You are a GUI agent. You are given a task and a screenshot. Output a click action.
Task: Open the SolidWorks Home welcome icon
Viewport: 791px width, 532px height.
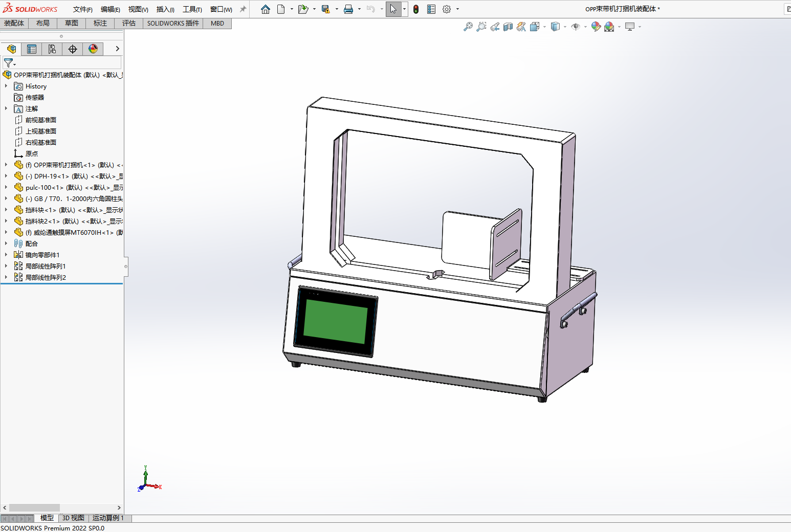265,9
